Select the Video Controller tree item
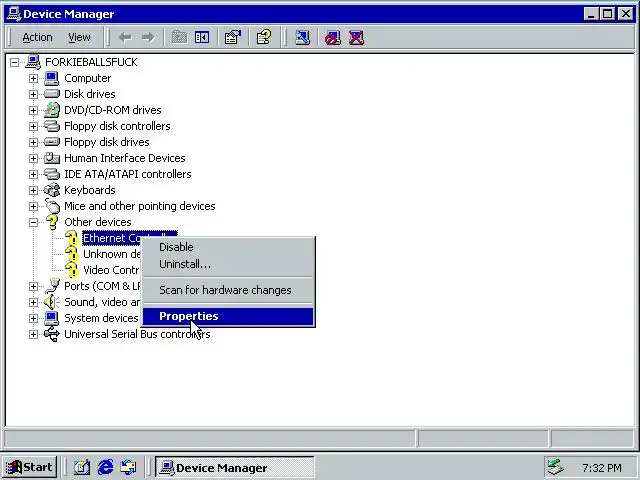Image resolution: width=640 pixels, height=480 pixels. [x=111, y=270]
